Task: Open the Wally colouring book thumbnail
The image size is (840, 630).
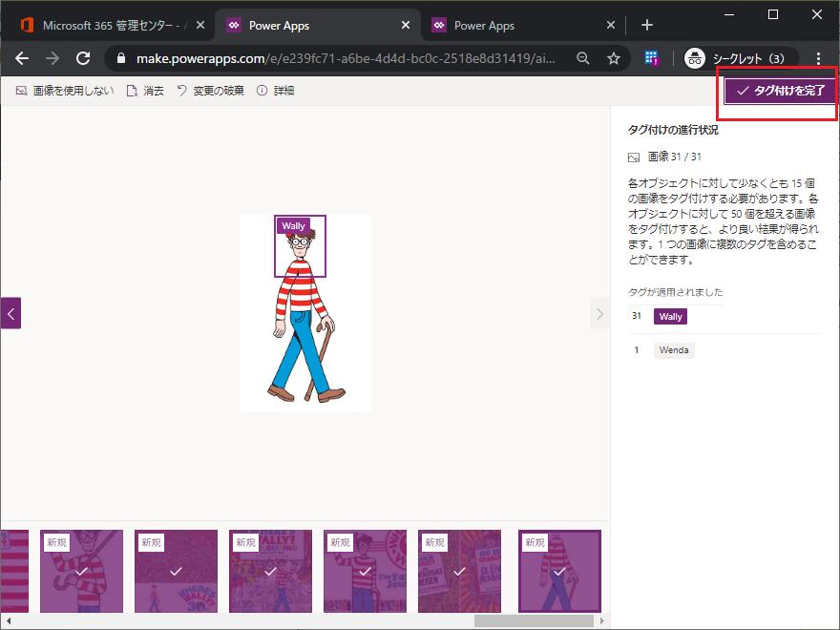Action: 270,571
